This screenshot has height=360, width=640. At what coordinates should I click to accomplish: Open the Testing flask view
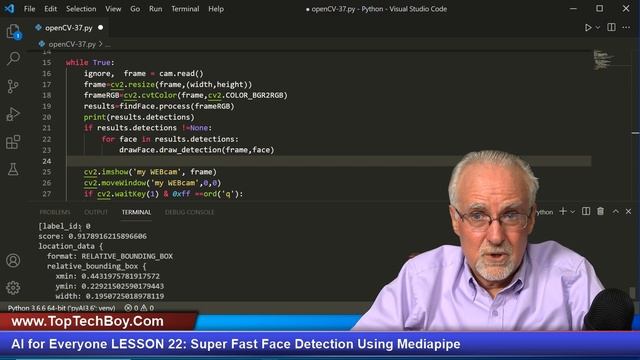click(13, 169)
